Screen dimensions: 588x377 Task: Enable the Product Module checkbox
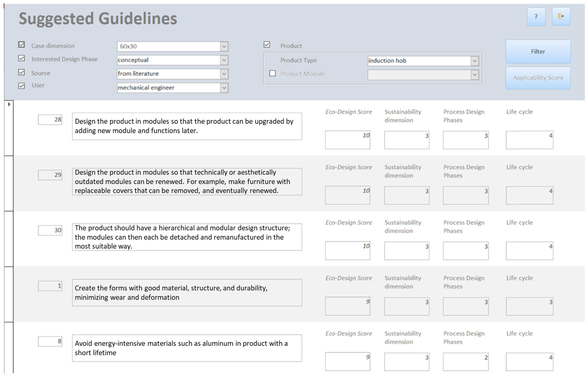[272, 73]
